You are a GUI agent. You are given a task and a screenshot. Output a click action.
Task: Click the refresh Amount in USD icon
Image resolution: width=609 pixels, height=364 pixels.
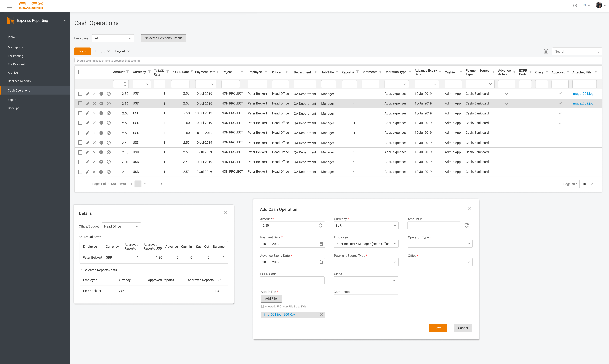[x=466, y=225]
